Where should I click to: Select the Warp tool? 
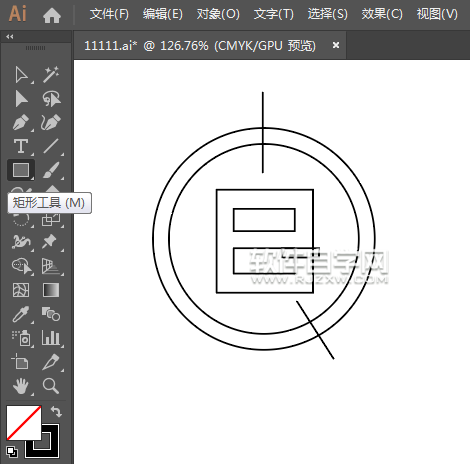click(x=21, y=242)
